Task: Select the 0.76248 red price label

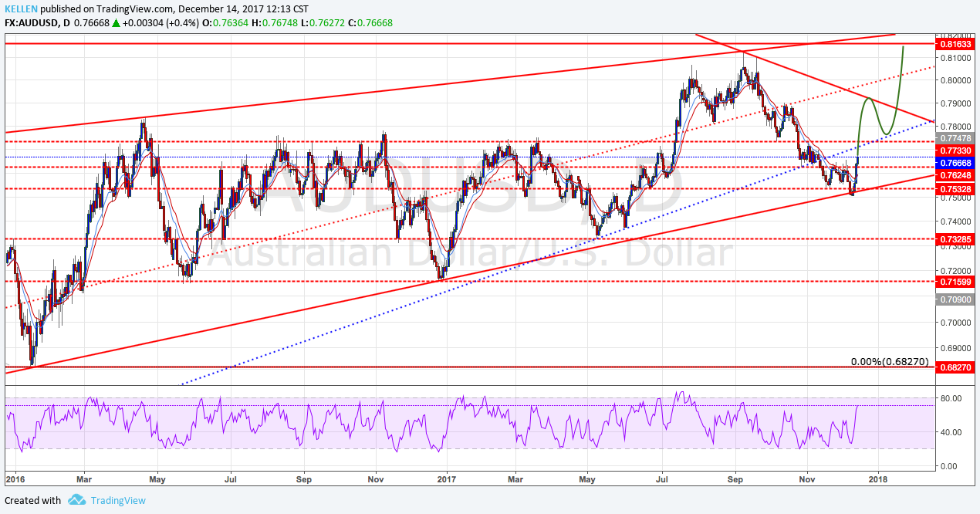Action: click(x=956, y=176)
